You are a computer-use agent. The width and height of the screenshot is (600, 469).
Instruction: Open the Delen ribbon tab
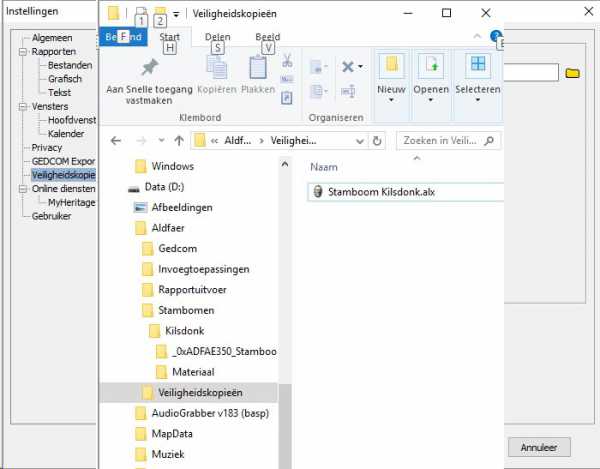(x=217, y=37)
